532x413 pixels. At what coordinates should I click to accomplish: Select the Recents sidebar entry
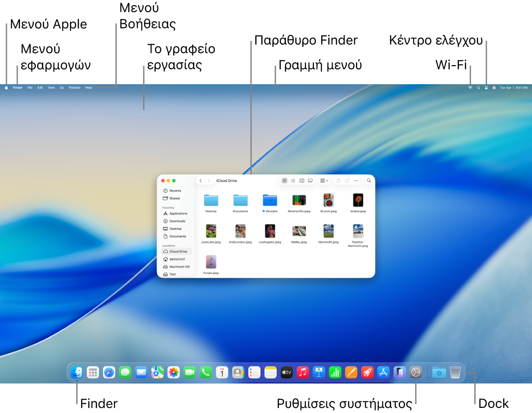point(176,190)
